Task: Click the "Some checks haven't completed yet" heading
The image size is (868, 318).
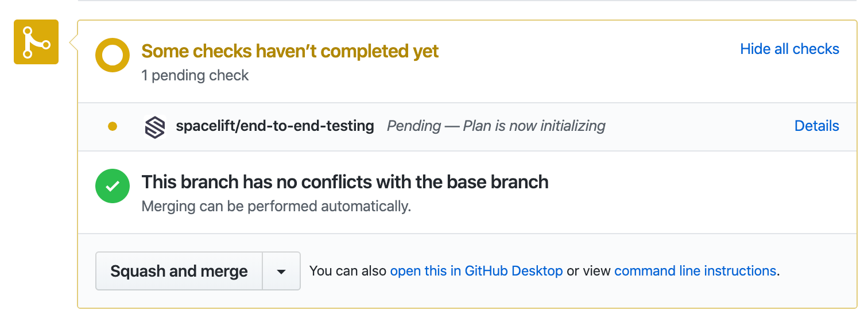Action: point(290,51)
